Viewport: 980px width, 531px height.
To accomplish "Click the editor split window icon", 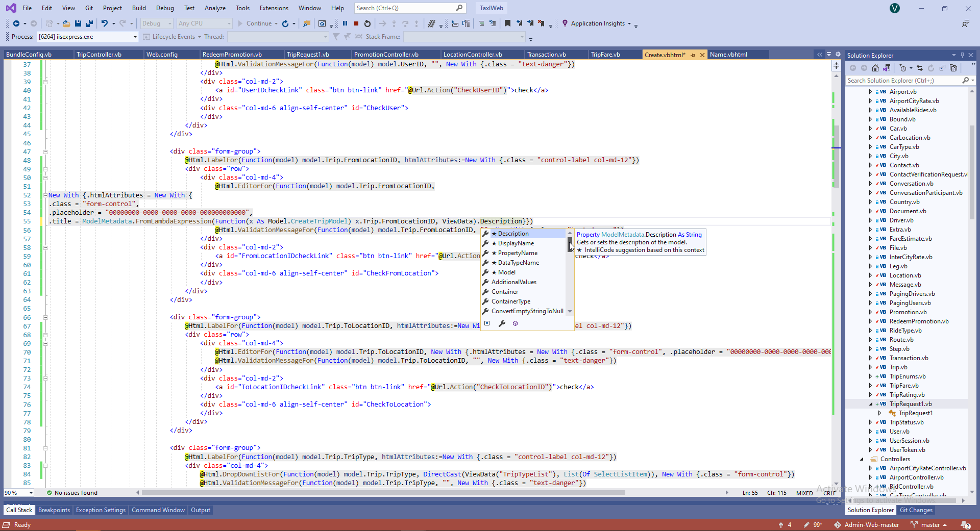I will coord(836,66).
